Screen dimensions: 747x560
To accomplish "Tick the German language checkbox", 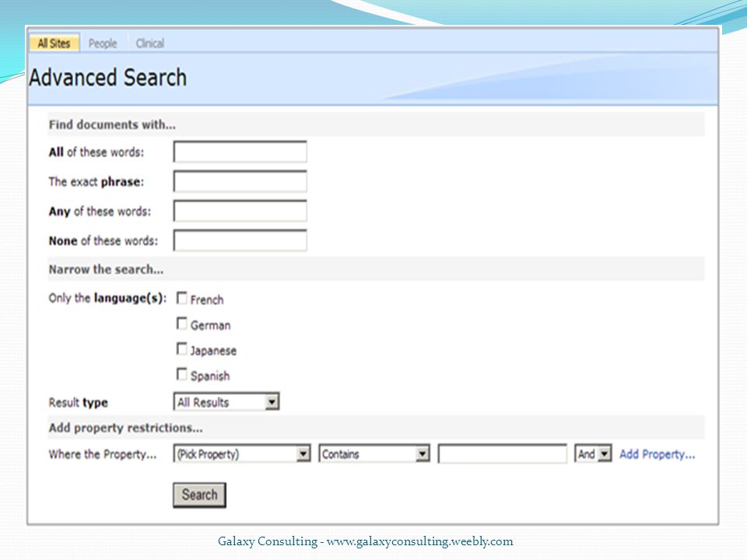I will point(181,324).
